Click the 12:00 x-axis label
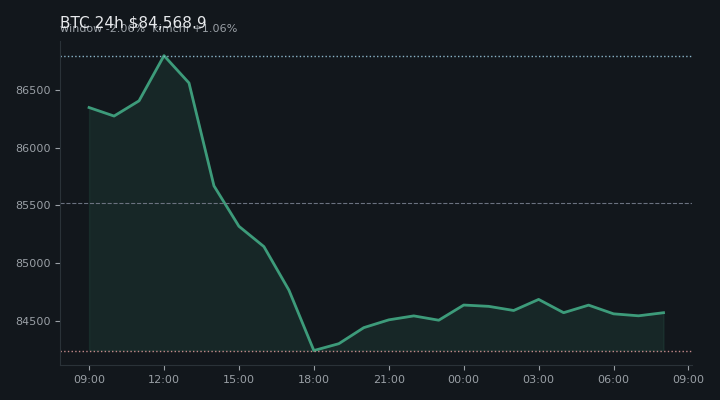The image size is (720, 400). tap(163, 379)
